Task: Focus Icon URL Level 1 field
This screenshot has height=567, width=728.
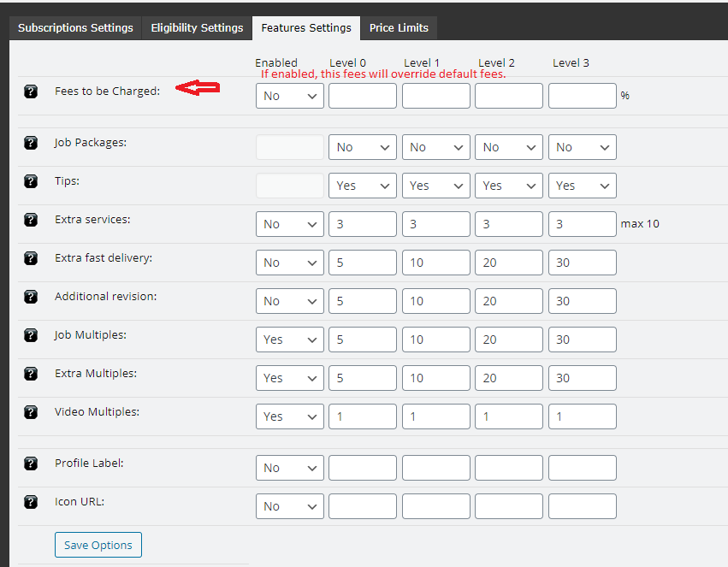Action: point(436,506)
